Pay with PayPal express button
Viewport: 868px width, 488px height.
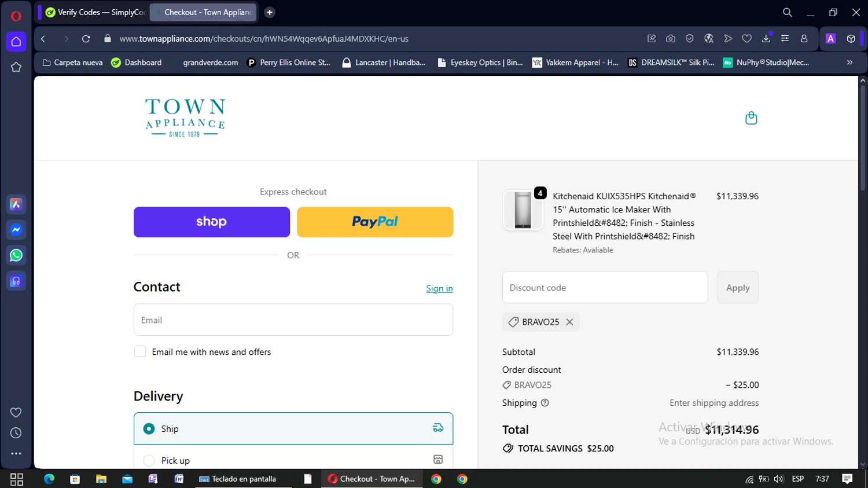tap(375, 222)
